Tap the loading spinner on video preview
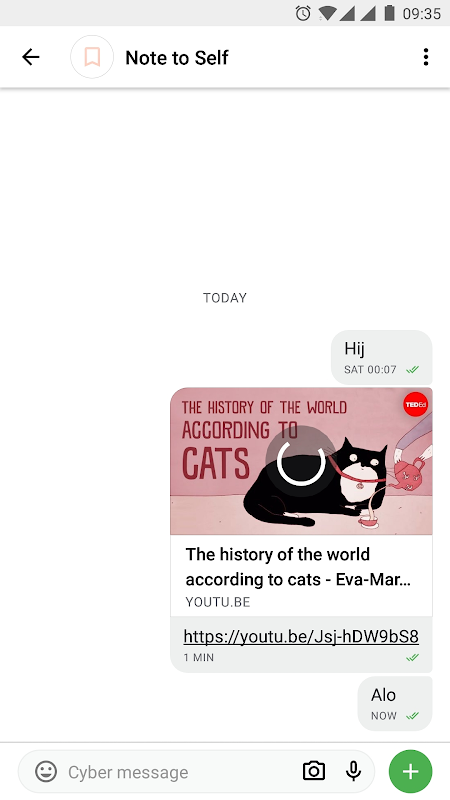The width and height of the screenshot is (450, 800). (x=301, y=461)
